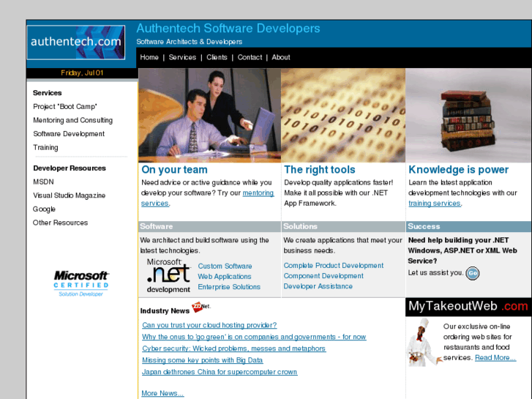Click "The right tools" heading
This screenshot has height=399, width=532.
coord(320,169)
